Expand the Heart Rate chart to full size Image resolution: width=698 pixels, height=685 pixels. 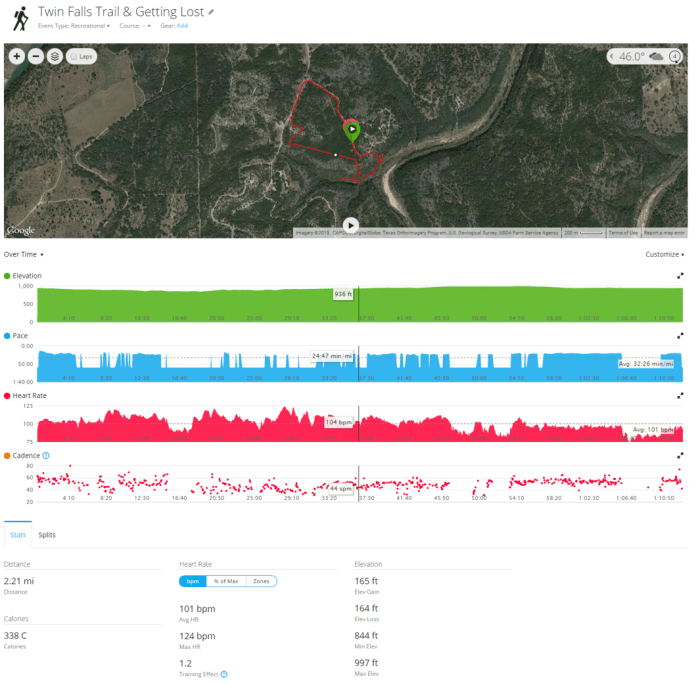tap(680, 396)
